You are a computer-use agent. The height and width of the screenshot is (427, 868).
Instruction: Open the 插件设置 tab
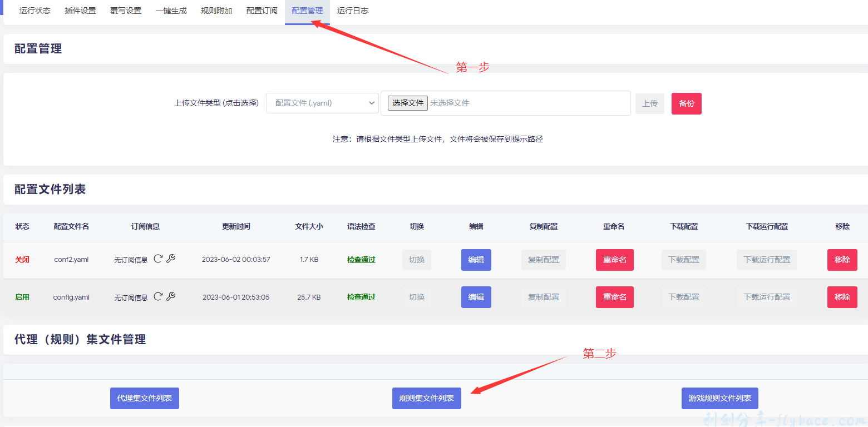80,11
